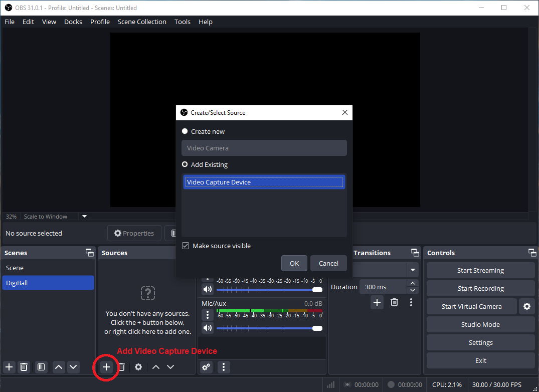Click the Start Recording button
The width and height of the screenshot is (539, 392).
(x=480, y=288)
